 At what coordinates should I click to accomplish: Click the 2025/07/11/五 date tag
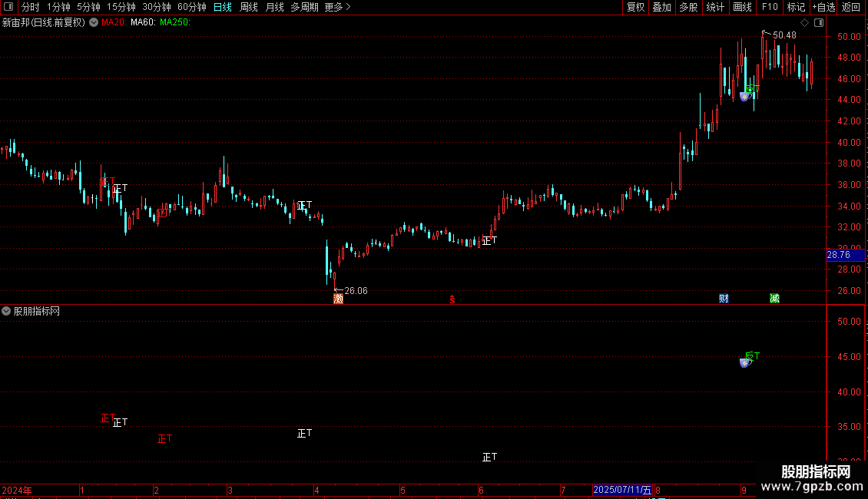coord(622,490)
